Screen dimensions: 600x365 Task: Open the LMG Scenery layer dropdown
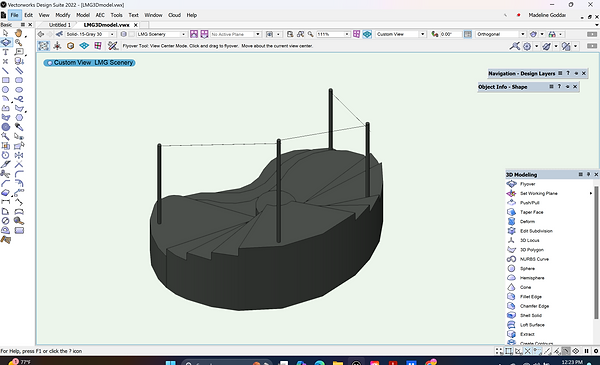[x=161, y=34]
